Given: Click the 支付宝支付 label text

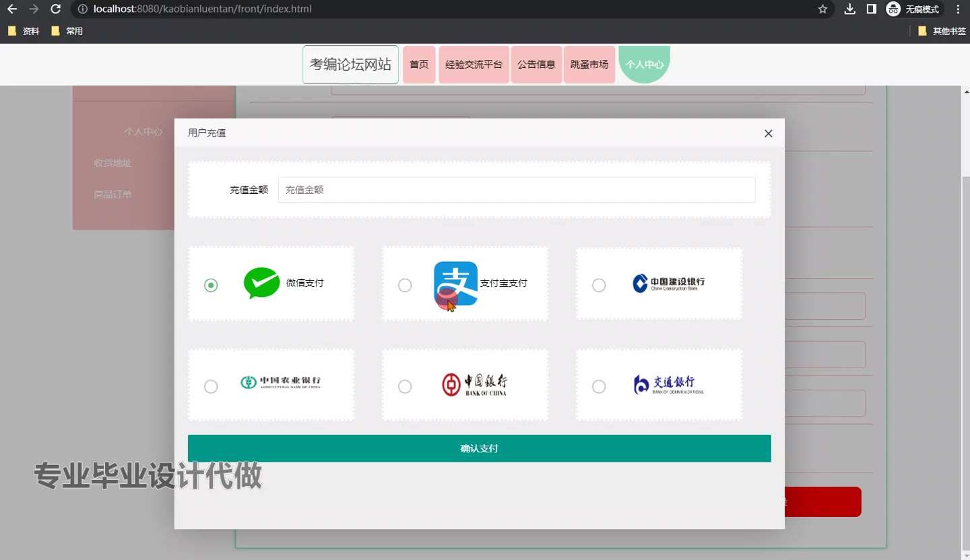Looking at the screenshot, I should (x=503, y=283).
